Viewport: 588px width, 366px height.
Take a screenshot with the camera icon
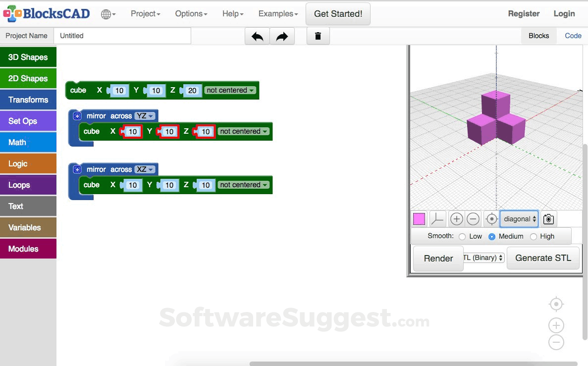[548, 218]
